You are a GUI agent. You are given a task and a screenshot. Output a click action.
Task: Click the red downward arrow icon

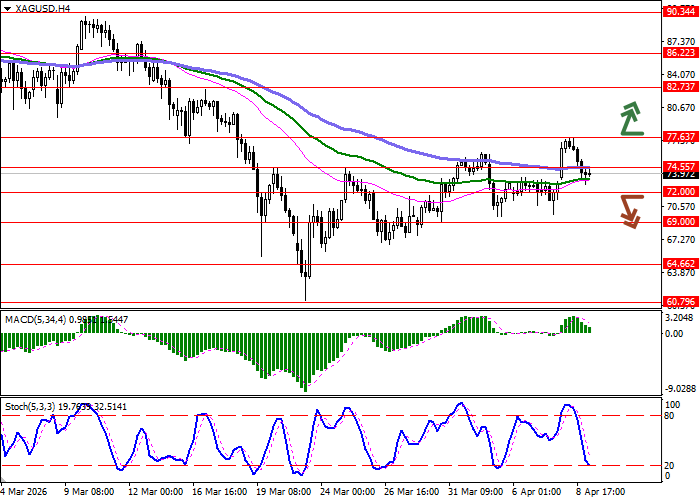(x=630, y=210)
